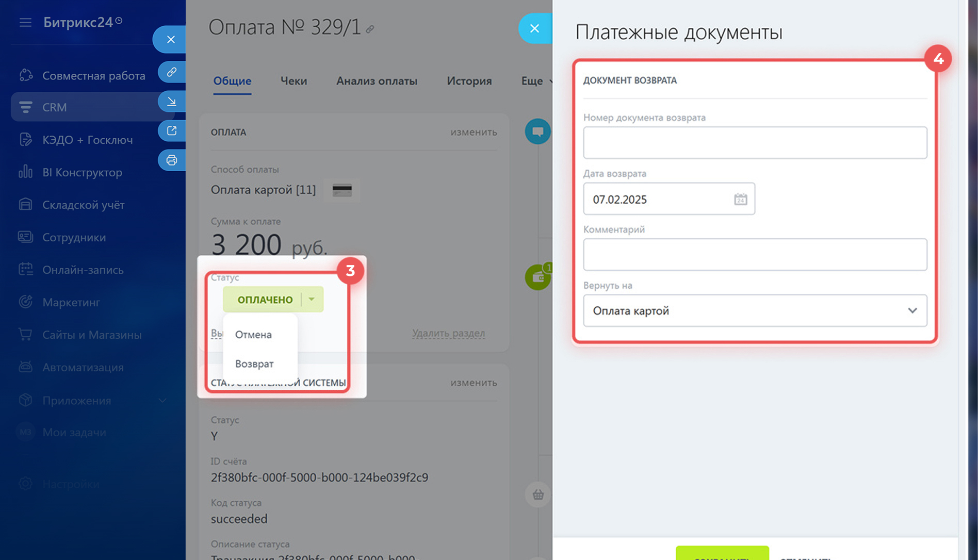Open calendar picker in Дата возврата field

(740, 199)
